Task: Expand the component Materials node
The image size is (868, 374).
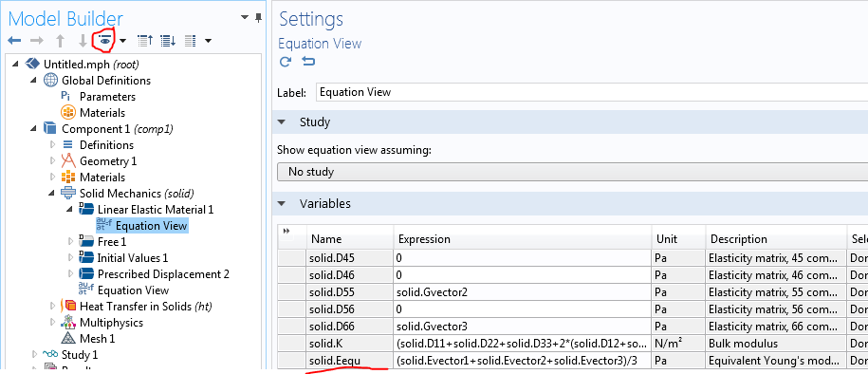Action: (x=52, y=177)
